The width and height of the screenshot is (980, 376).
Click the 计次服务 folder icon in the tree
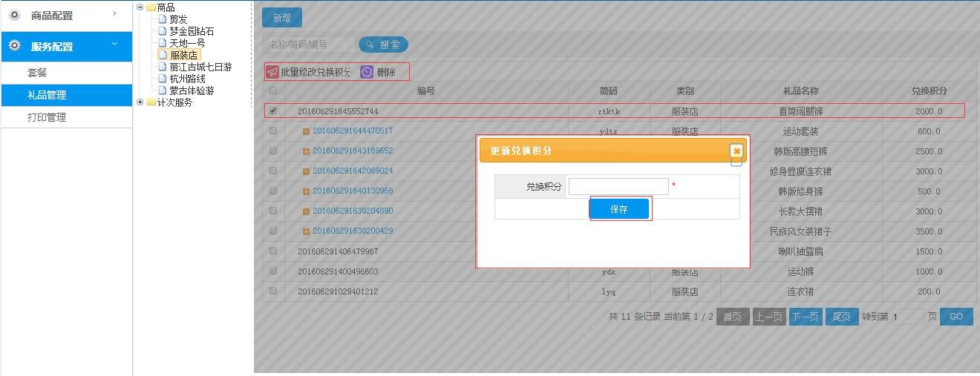[x=151, y=102]
